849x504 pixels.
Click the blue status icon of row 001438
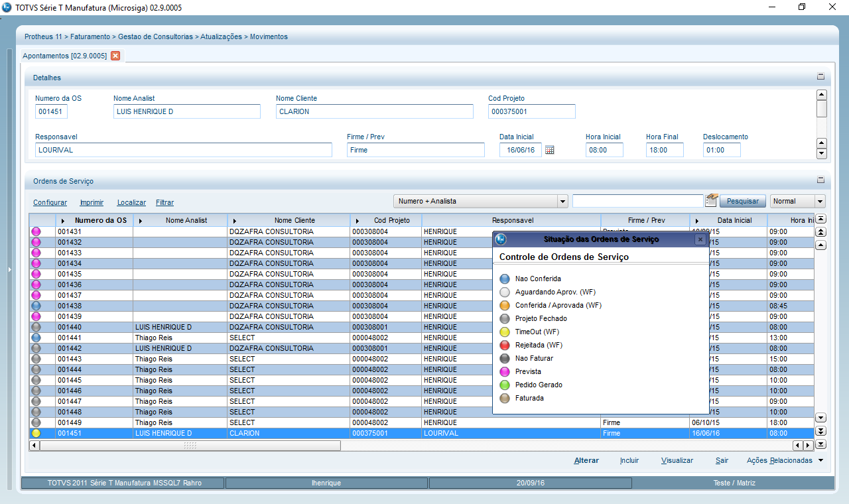[x=36, y=306]
